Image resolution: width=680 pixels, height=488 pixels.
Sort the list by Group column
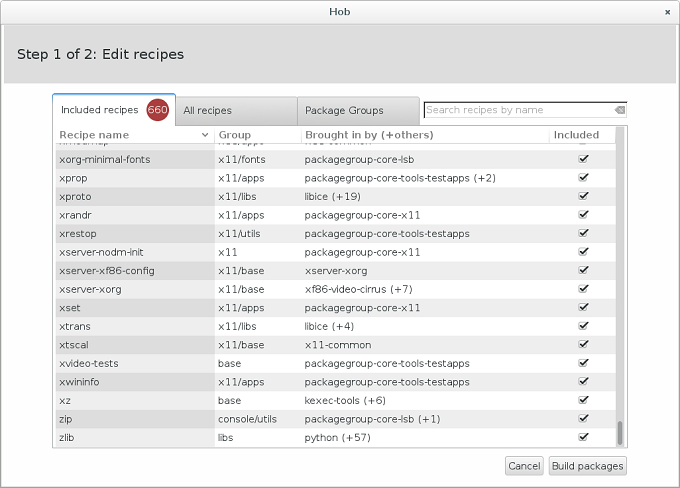[256, 135]
